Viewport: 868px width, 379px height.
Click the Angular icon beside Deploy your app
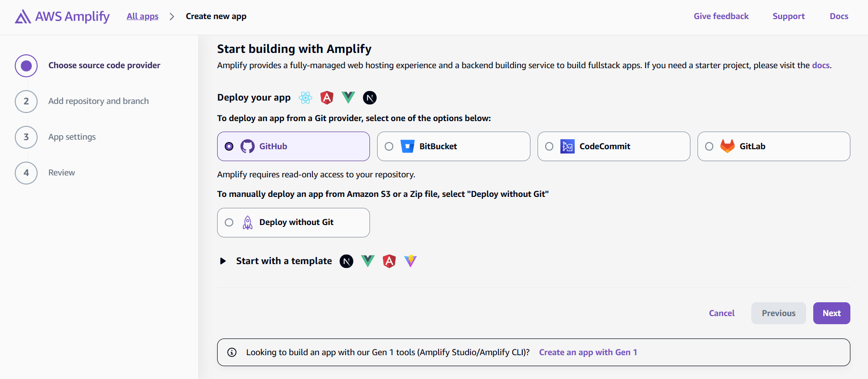pos(327,98)
